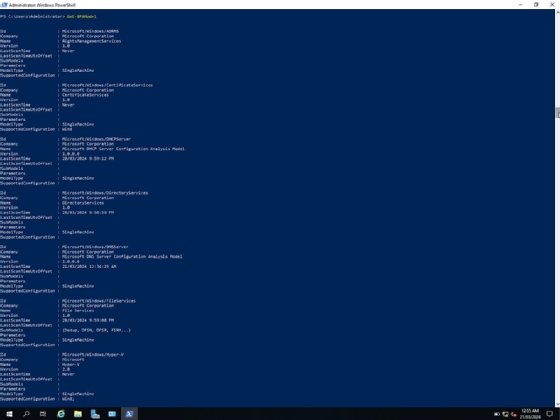Launch Internet Explorer from the taskbar

click(x=61, y=414)
